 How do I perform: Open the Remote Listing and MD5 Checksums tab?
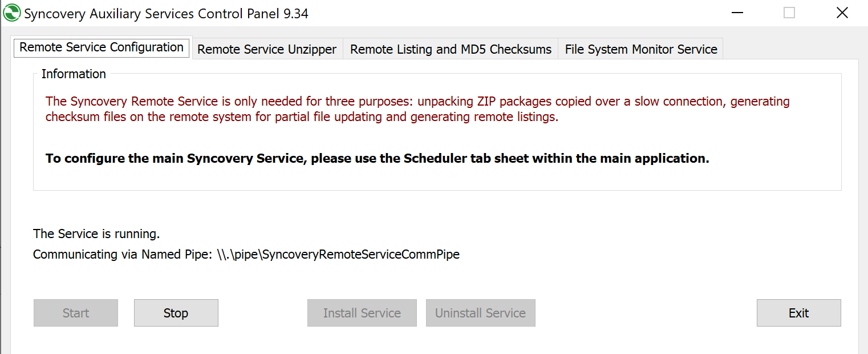click(451, 49)
